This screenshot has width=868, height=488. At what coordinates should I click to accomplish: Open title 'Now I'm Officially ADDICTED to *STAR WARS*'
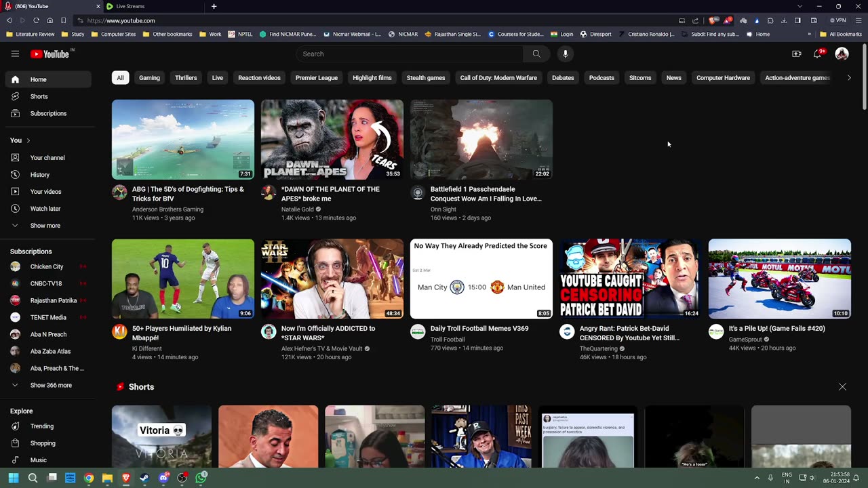click(x=328, y=333)
